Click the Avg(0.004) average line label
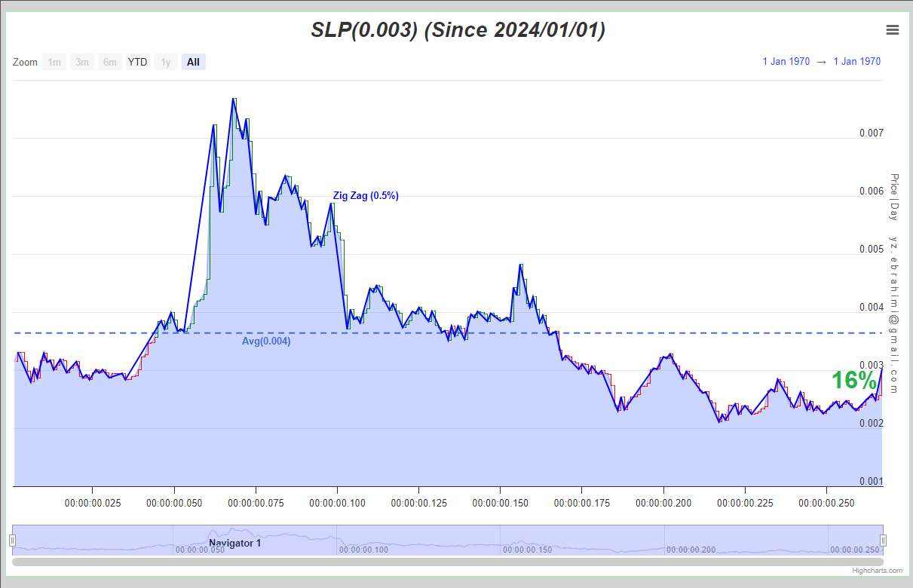Screen dimensions: 913x588 tap(266, 341)
